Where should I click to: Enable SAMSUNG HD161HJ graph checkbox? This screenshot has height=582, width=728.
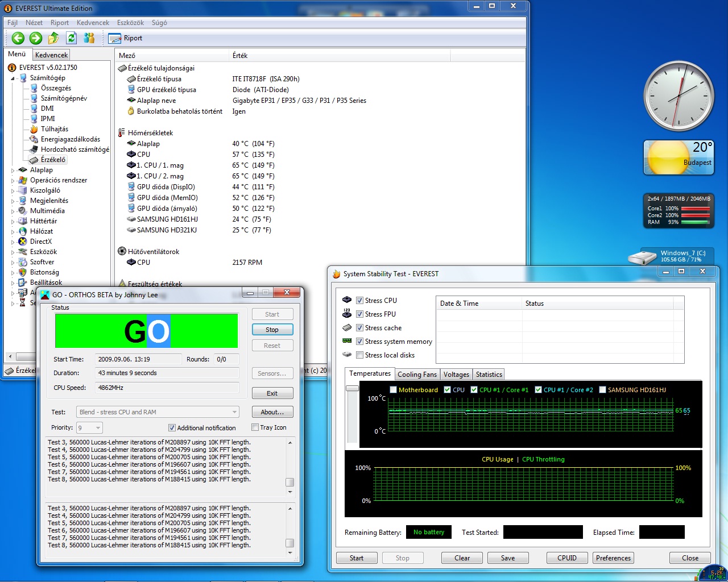tap(602, 390)
